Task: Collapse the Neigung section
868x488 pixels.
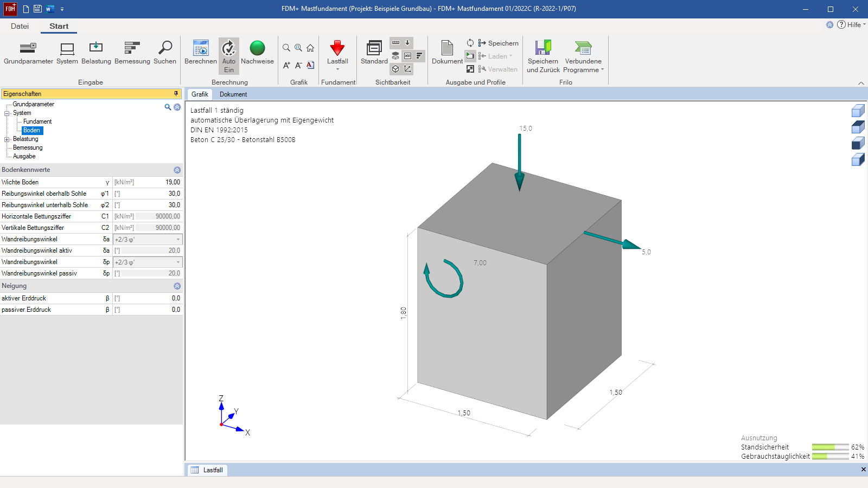Action: (x=177, y=286)
